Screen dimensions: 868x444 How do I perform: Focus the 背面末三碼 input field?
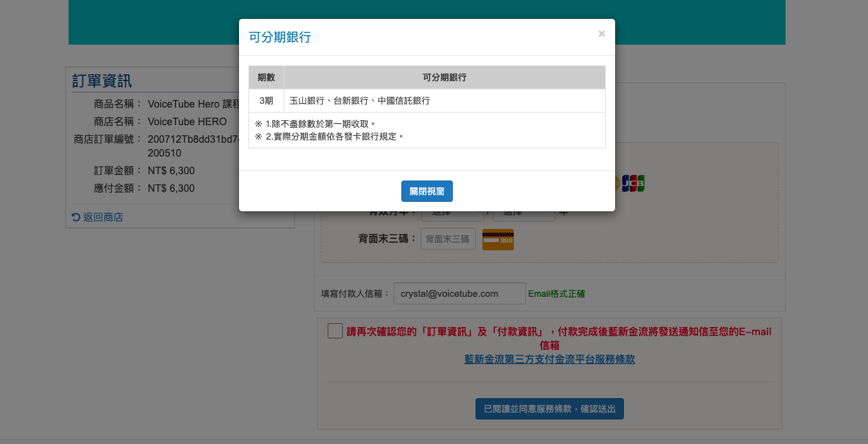(x=448, y=239)
